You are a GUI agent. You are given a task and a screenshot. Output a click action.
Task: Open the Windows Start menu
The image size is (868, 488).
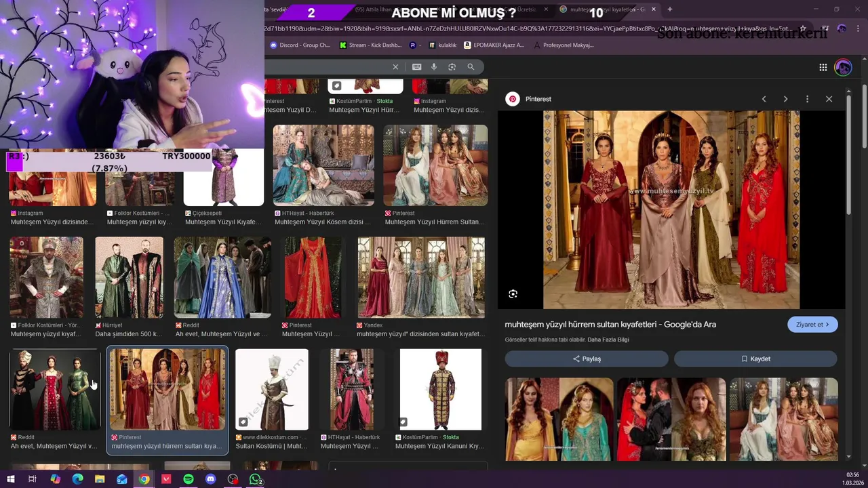click(10, 479)
